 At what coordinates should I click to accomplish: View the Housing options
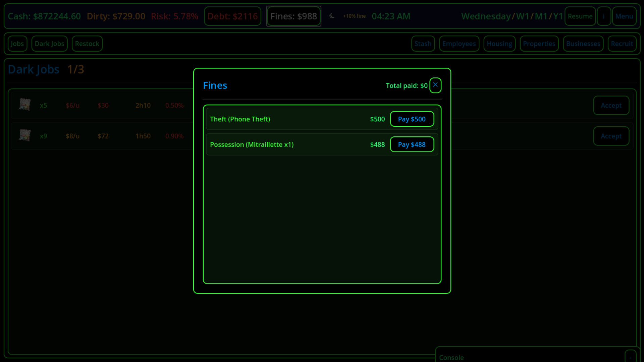point(499,44)
